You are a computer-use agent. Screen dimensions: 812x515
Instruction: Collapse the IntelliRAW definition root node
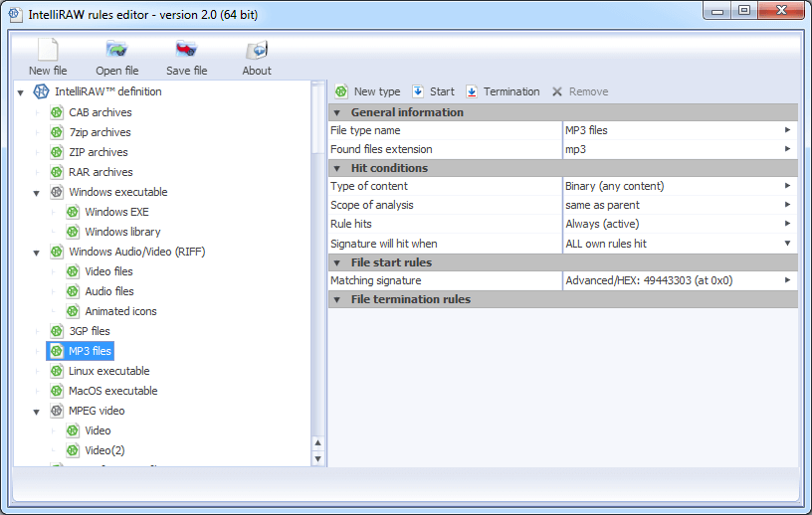coord(21,92)
